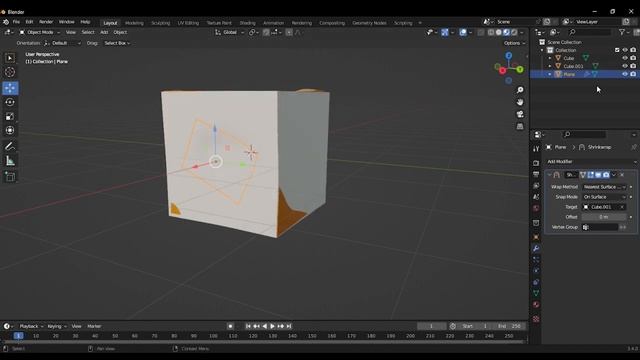Open the Orientation Default dropdown
This screenshot has width=640, height=360.
[x=62, y=43]
